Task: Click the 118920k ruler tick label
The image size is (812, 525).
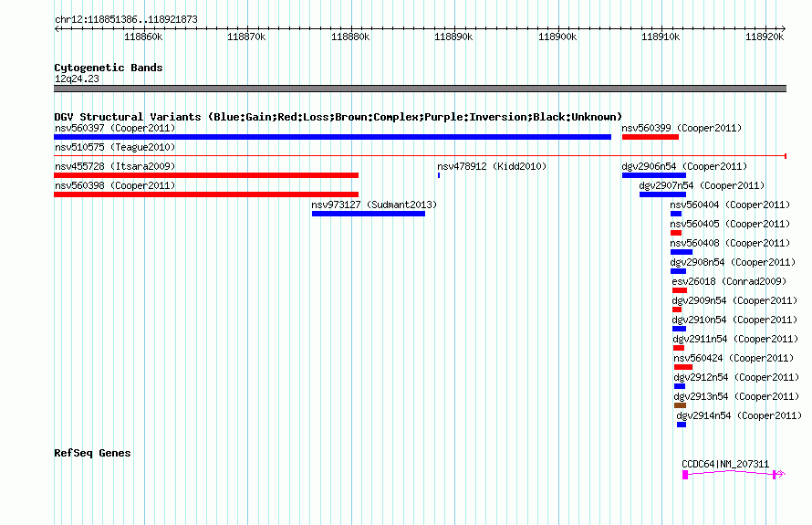Action: (765, 37)
